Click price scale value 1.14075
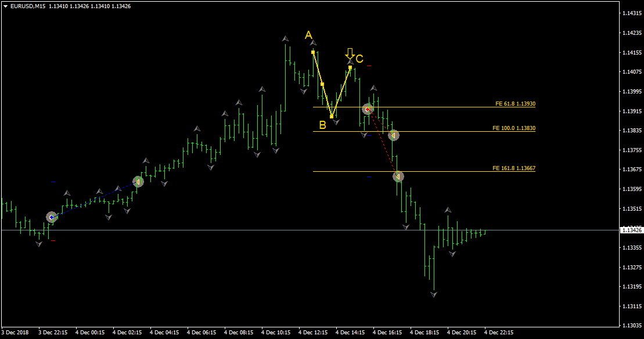This screenshot has height=339, width=644. click(632, 72)
